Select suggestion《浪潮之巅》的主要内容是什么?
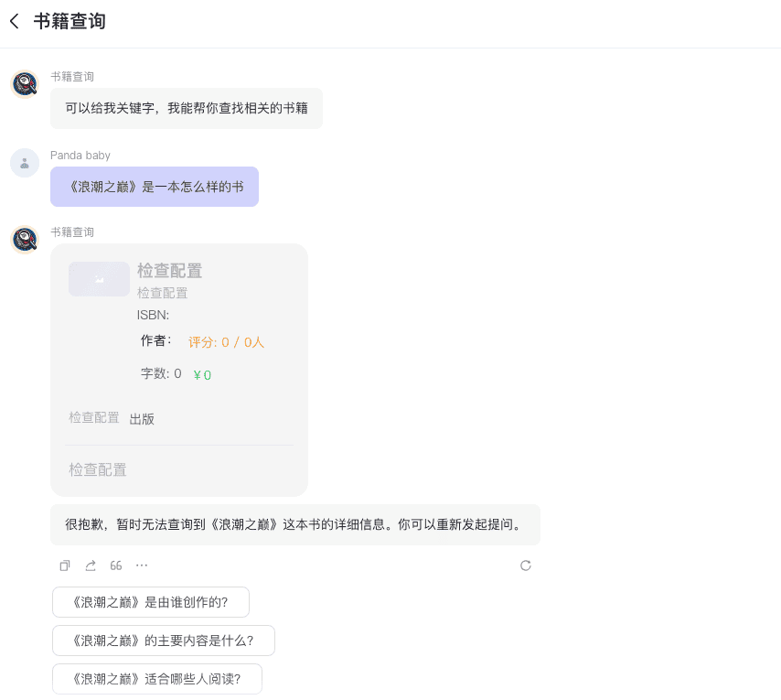 click(x=164, y=641)
